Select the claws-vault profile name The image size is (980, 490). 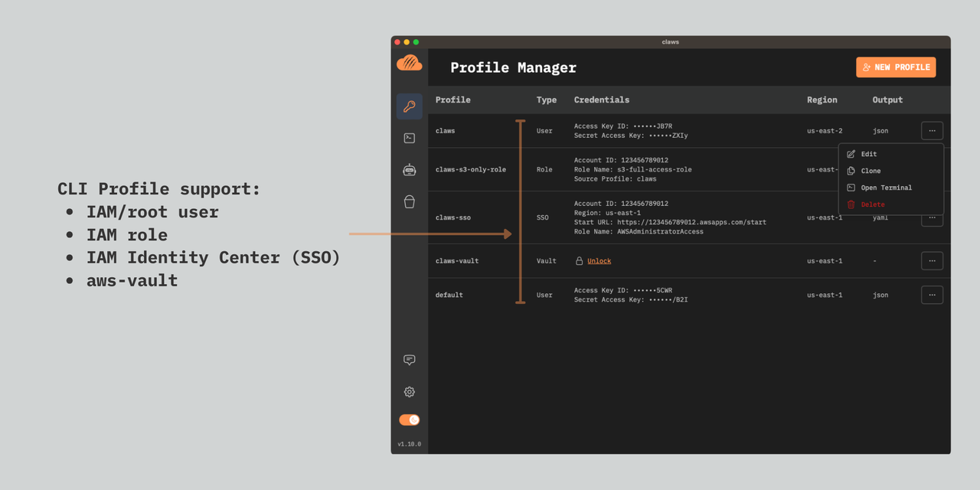[x=457, y=261]
